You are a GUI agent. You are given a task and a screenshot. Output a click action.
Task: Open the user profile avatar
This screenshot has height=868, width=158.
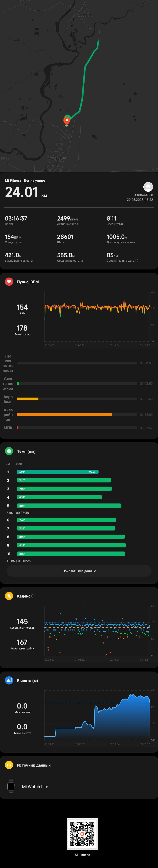[x=148, y=187]
